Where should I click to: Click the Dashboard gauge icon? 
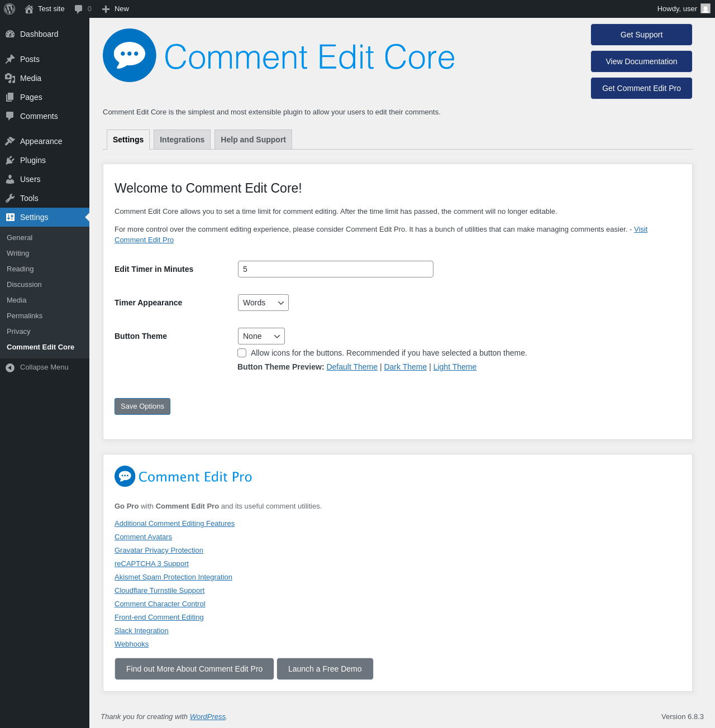(10, 34)
